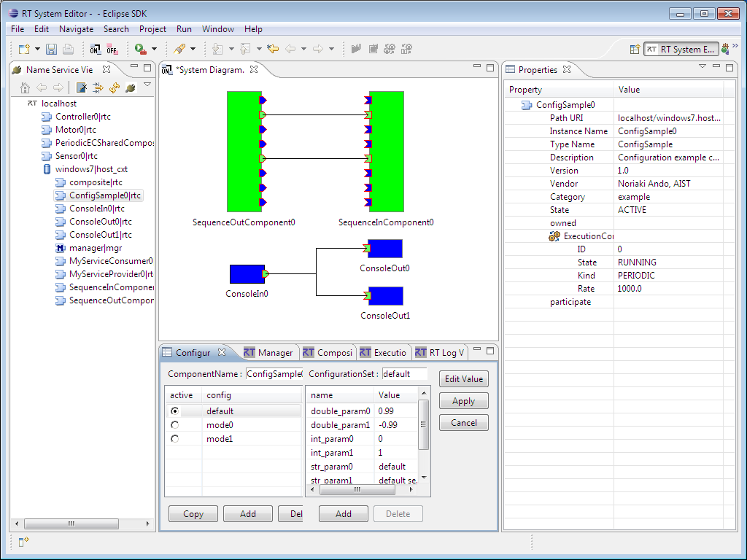Click the Cancel button in Configuration view
The image size is (747, 560).
464,423
